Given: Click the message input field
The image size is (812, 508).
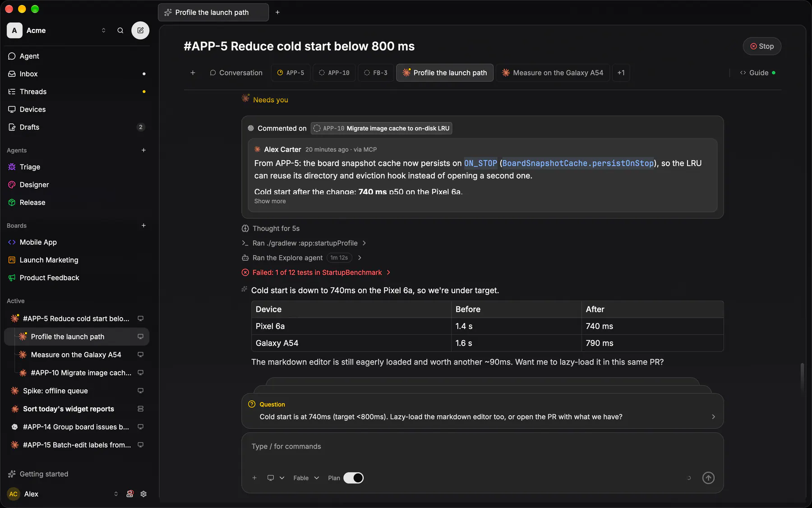Looking at the screenshot, I should tap(482, 447).
